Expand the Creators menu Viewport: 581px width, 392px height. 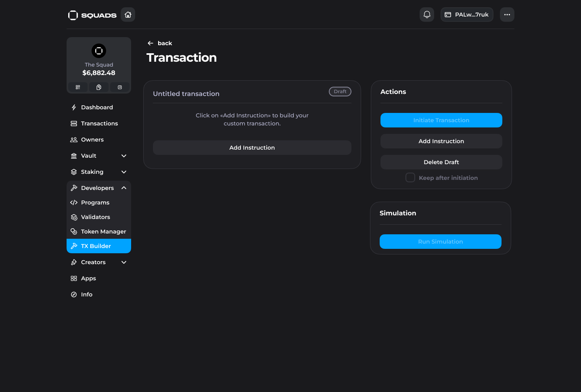pyautogui.click(x=123, y=262)
